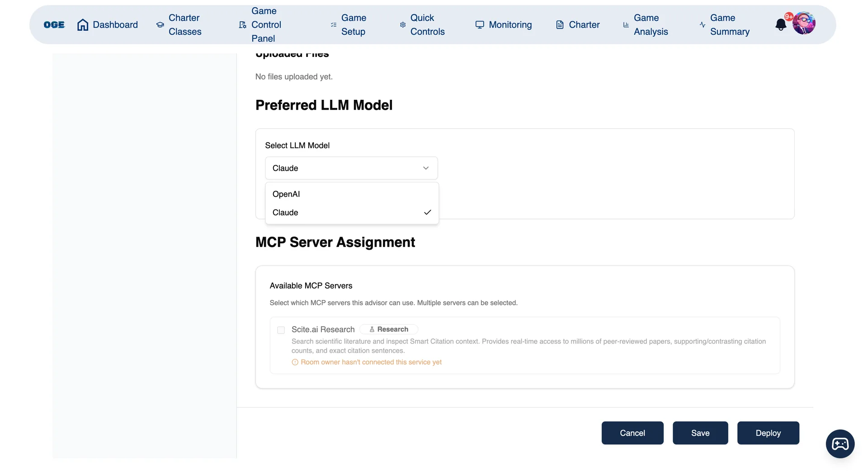The width and height of the screenshot is (868, 472).
Task: Click the OGE logo
Action: pos(54,25)
